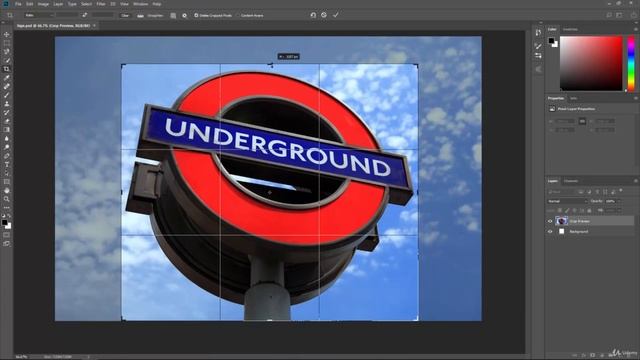Toggle lock transparent pixels in Layers panel

(x=560, y=210)
